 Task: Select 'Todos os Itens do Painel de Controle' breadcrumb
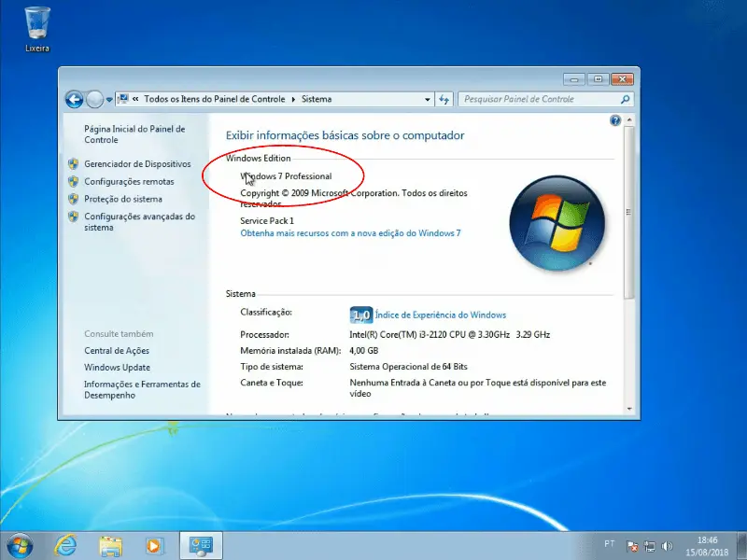(215, 99)
